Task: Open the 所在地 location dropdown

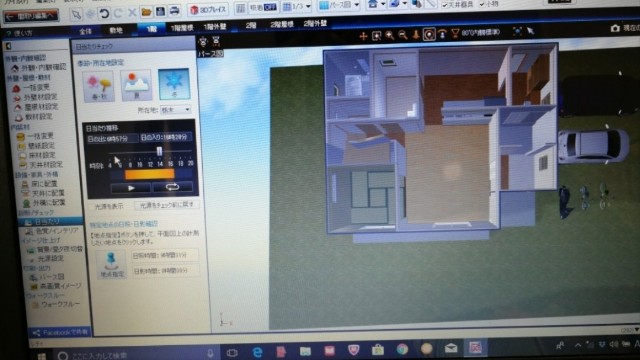Action: click(176, 110)
